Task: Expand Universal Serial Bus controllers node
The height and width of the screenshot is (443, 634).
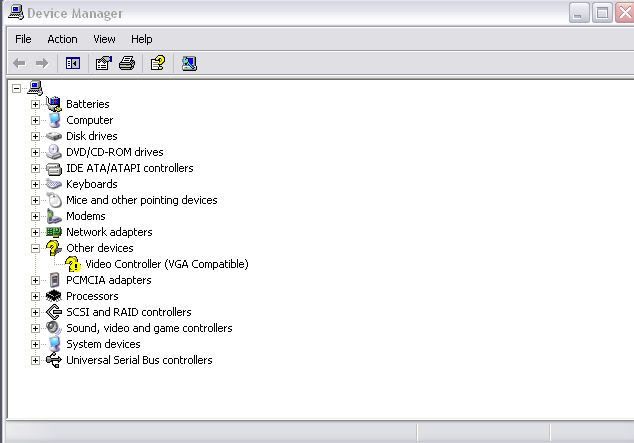Action: pyautogui.click(x=35, y=360)
